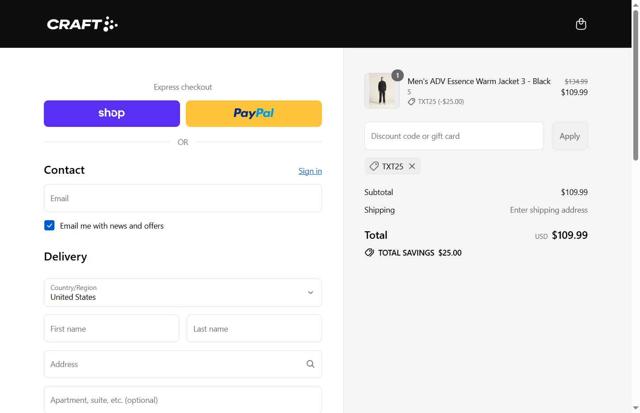Uncheck Email me with news and offers
640x413 pixels.
click(x=49, y=225)
